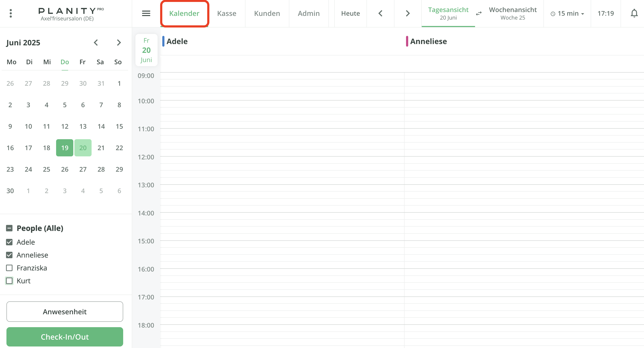Toggle the hamburger sidebar menu

point(146,13)
